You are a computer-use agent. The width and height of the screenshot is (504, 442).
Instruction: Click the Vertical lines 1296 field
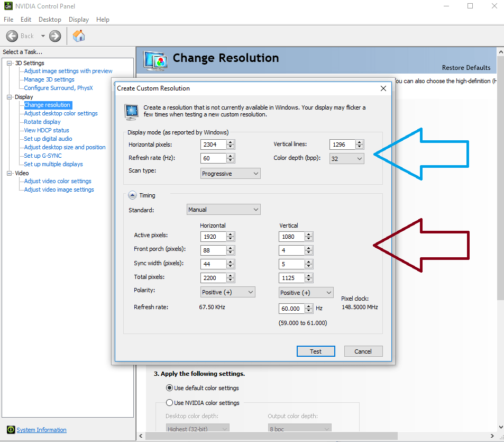342,145
